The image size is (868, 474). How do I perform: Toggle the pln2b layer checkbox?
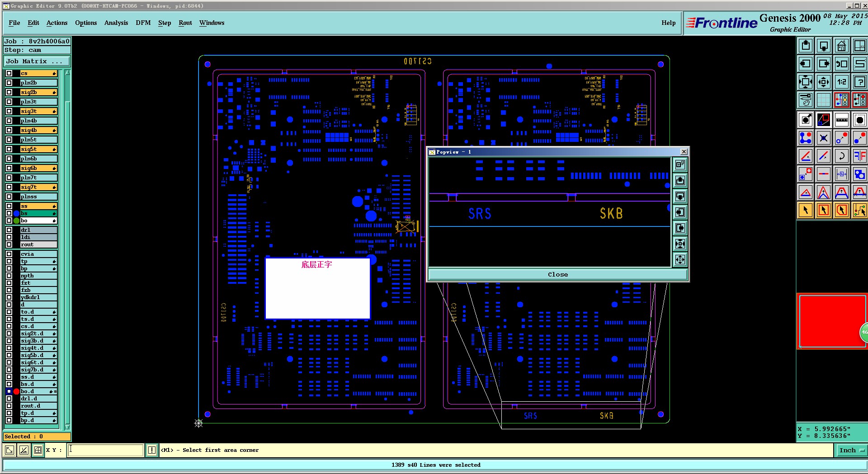9,83
